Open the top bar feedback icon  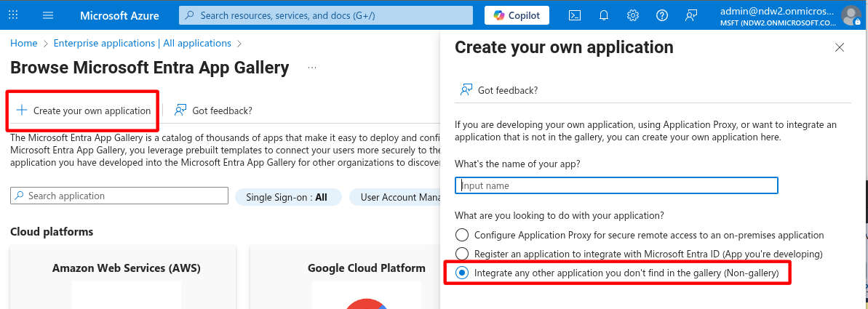pyautogui.click(x=690, y=15)
